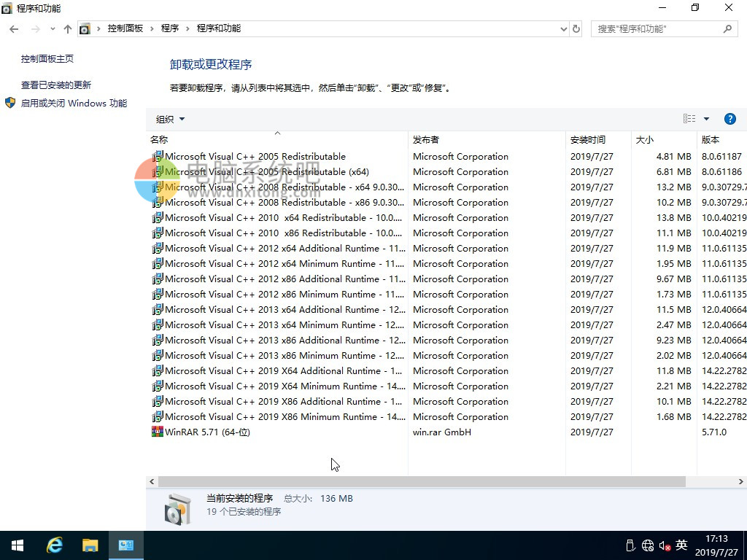Select 2012 x86 Additional Runtime icon
The image size is (747, 560).
click(x=158, y=279)
